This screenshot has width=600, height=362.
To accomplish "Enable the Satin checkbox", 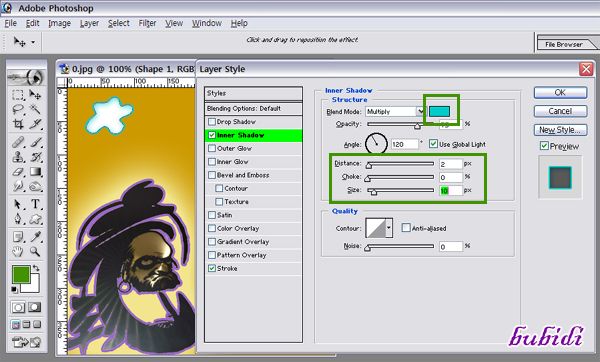I will (212, 215).
